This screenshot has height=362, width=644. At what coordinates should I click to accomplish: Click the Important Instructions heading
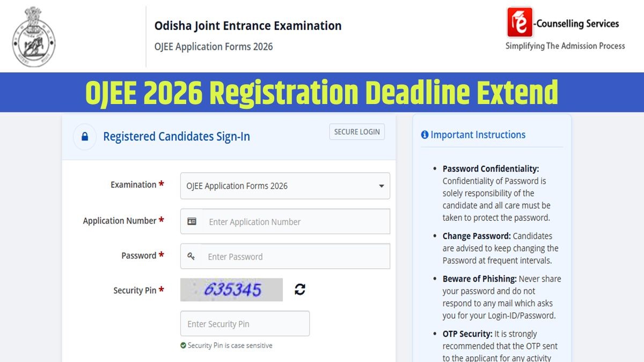tap(478, 135)
